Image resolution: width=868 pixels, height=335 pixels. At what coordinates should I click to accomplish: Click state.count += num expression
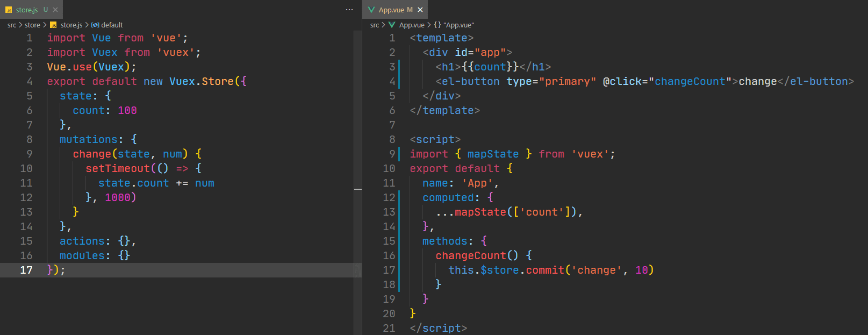156,183
